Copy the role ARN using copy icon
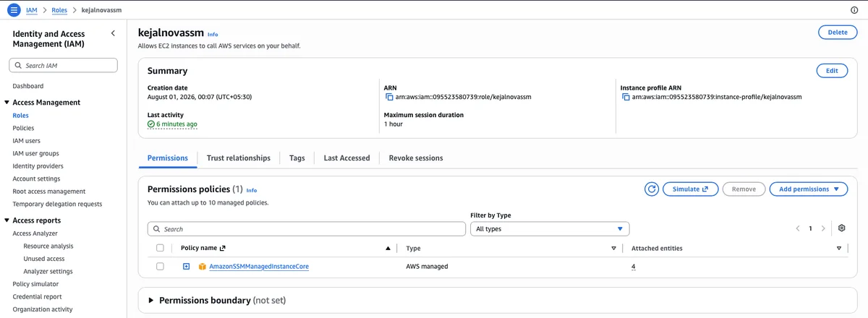 pos(389,96)
